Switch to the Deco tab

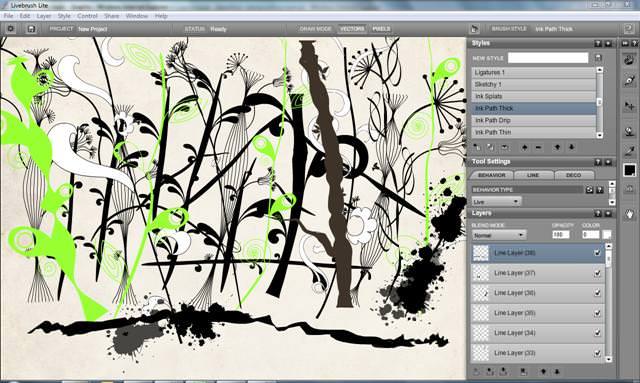pyautogui.click(x=573, y=175)
